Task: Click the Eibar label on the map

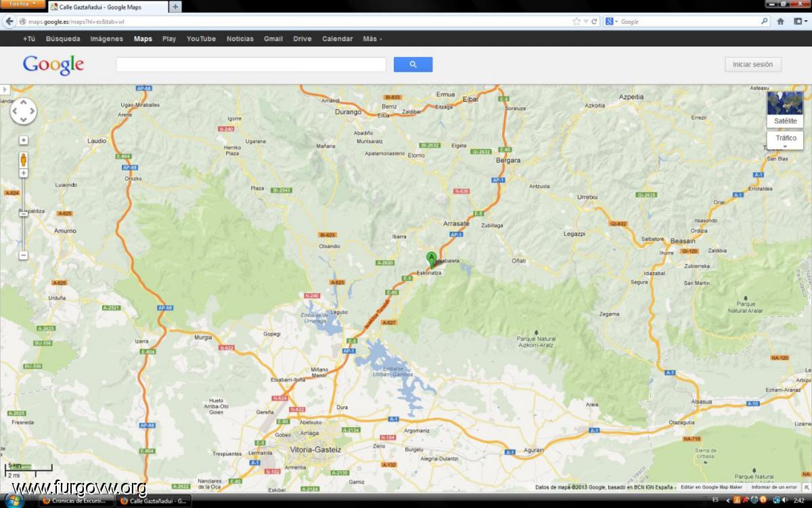Action: pos(470,100)
